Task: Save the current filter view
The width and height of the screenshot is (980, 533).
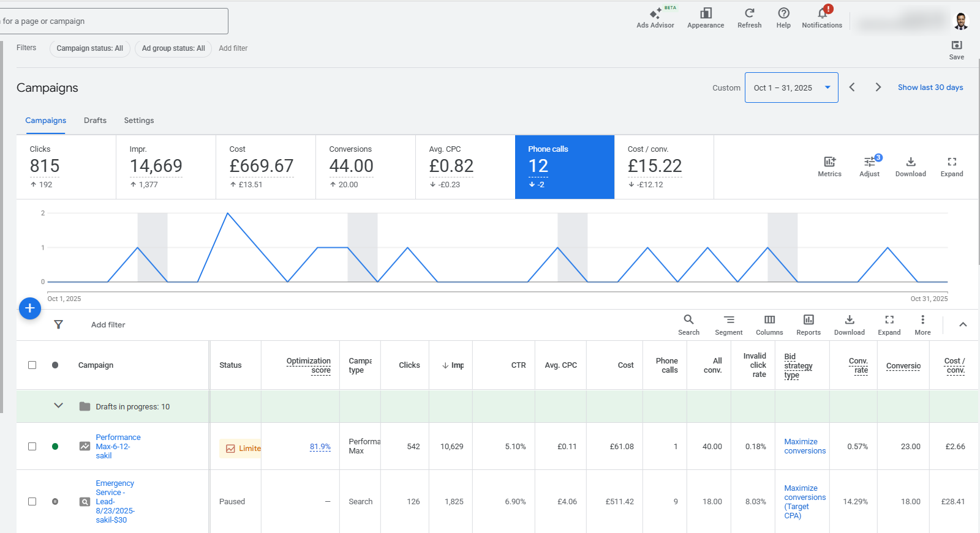Action: point(956,50)
